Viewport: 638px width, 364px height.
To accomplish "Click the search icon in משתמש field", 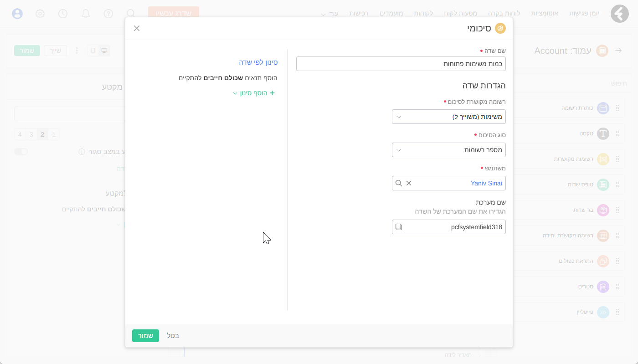I will 399,183.
